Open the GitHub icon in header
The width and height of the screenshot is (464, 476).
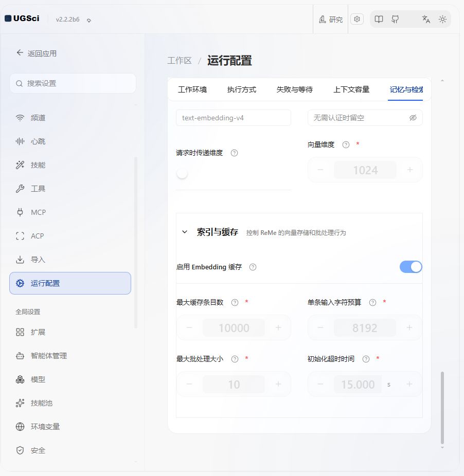point(395,20)
